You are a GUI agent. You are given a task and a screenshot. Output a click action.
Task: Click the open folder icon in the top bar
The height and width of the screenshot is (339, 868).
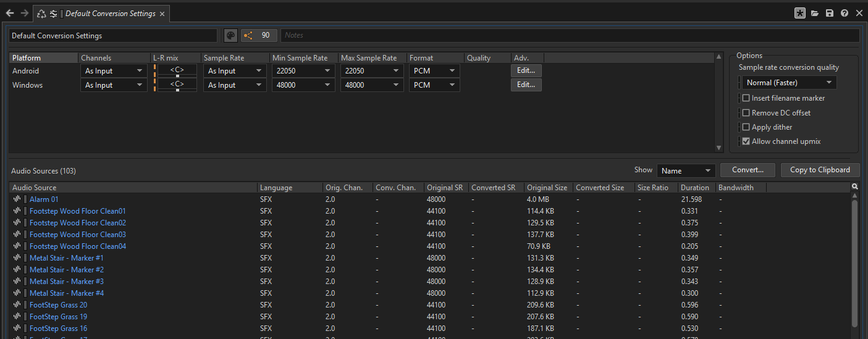815,13
